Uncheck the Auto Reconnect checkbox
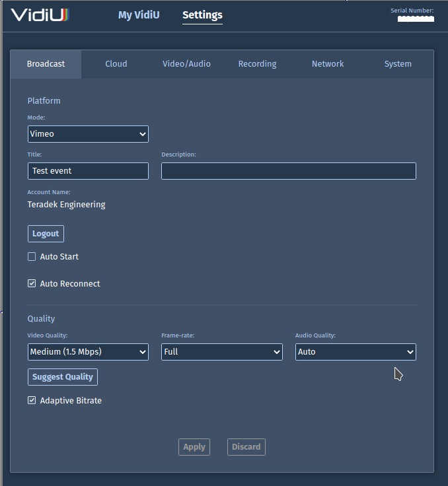Screen dimensions: 448x486 coord(32,284)
